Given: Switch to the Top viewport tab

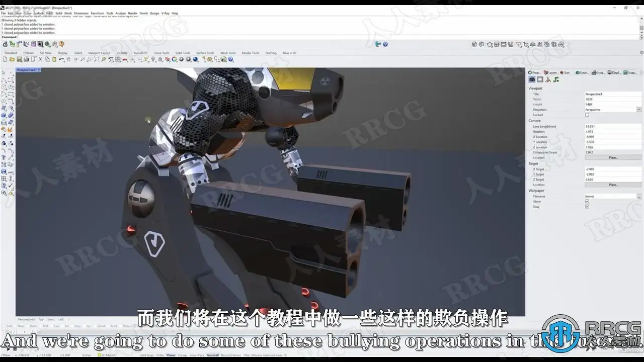Looking at the screenshot, I should point(41,319).
